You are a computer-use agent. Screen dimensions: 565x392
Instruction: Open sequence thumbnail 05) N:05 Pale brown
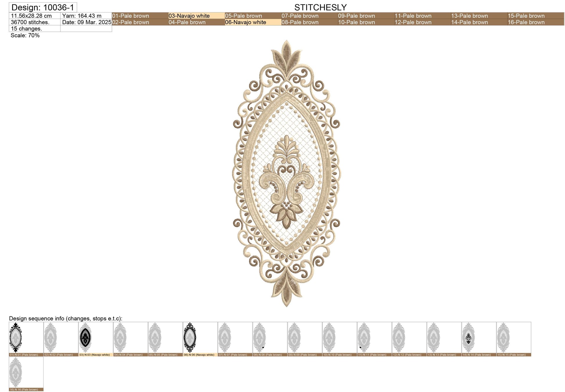point(165,339)
